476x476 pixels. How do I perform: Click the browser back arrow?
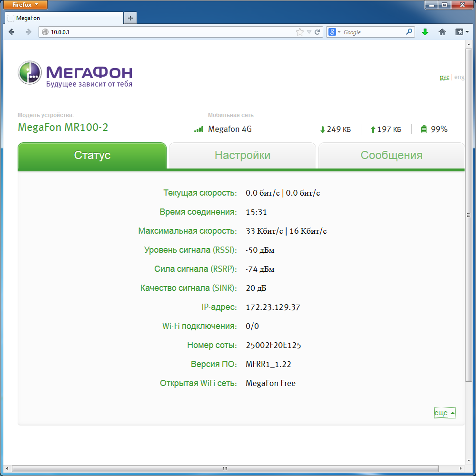[x=11, y=32]
